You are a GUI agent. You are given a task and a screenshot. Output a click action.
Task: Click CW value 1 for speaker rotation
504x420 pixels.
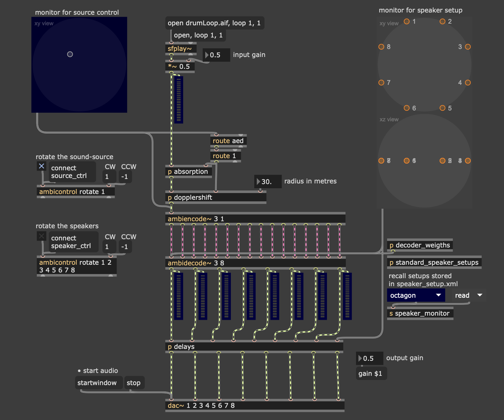pos(110,246)
